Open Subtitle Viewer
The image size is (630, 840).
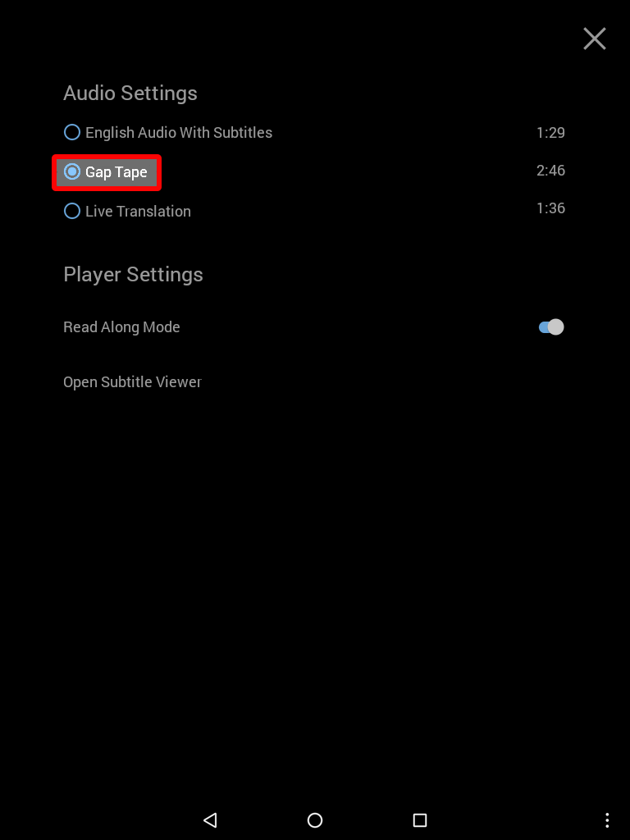tap(132, 382)
